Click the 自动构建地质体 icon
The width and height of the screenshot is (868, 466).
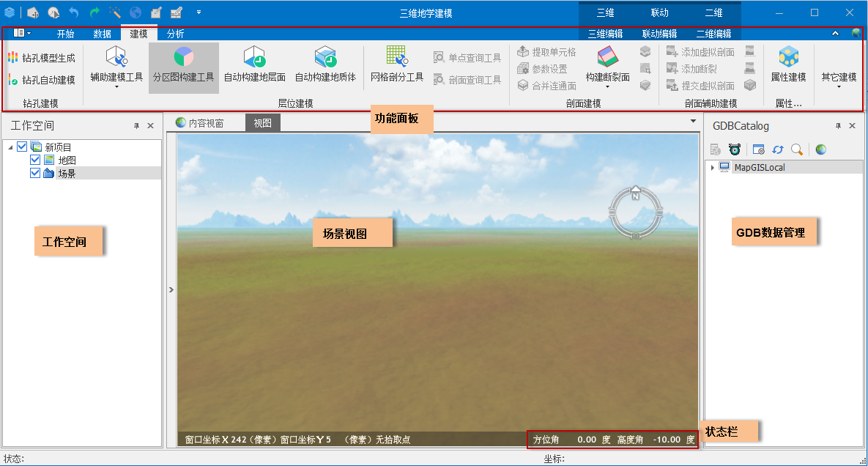[x=325, y=56]
